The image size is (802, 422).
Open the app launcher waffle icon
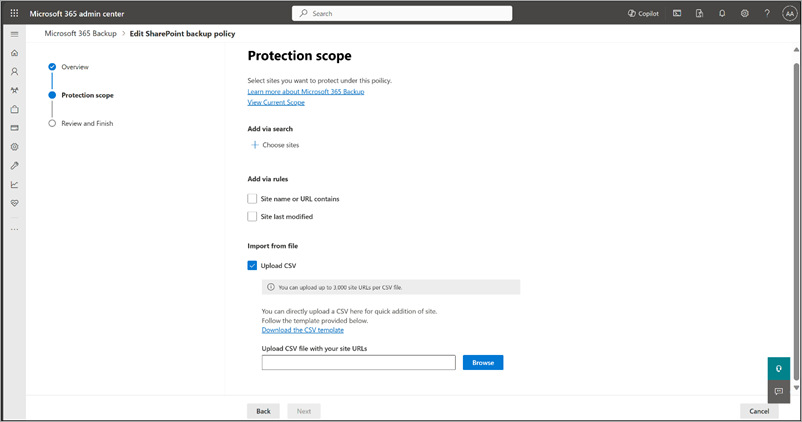[14, 13]
